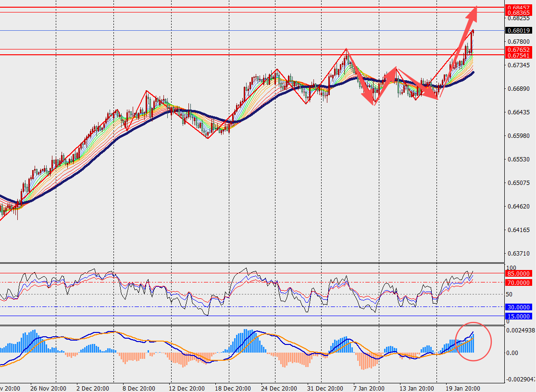
Task: Select the red circle on the MACD histogram
Action: (473, 341)
